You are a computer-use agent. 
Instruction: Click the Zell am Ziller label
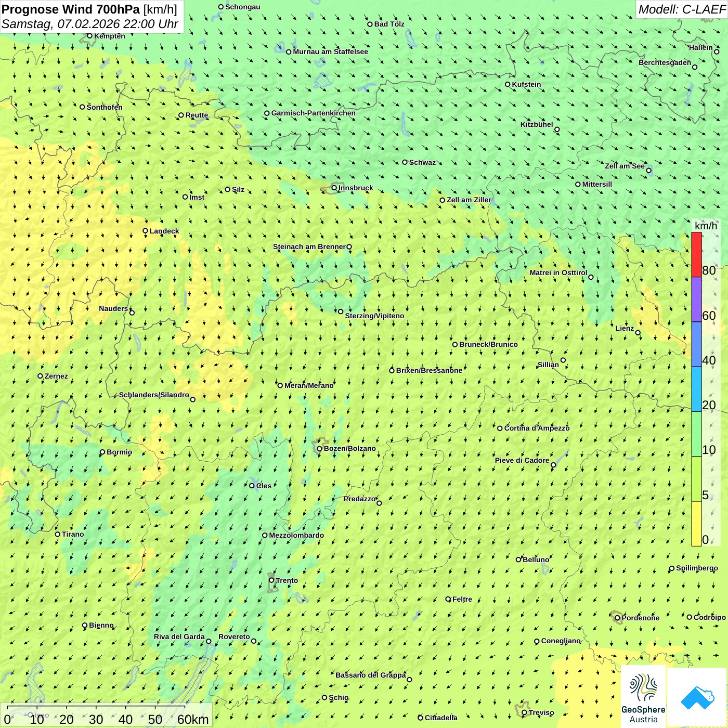click(x=469, y=200)
